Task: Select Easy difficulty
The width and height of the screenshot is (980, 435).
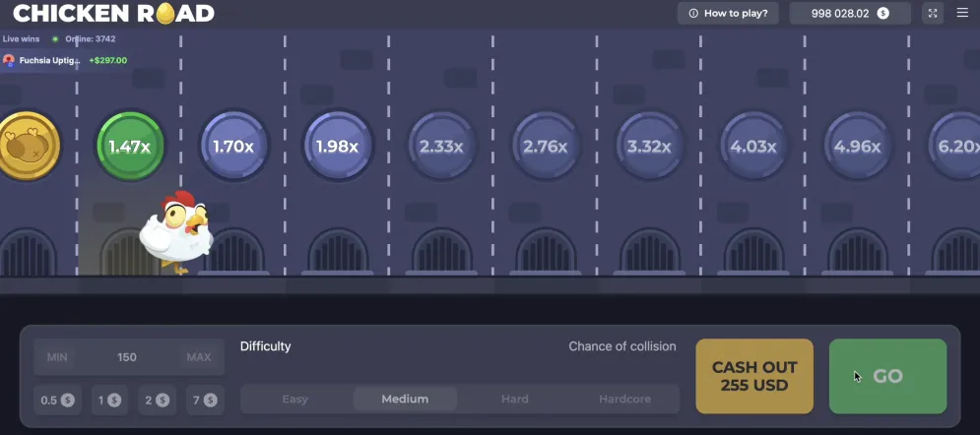Action: [295, 399]
